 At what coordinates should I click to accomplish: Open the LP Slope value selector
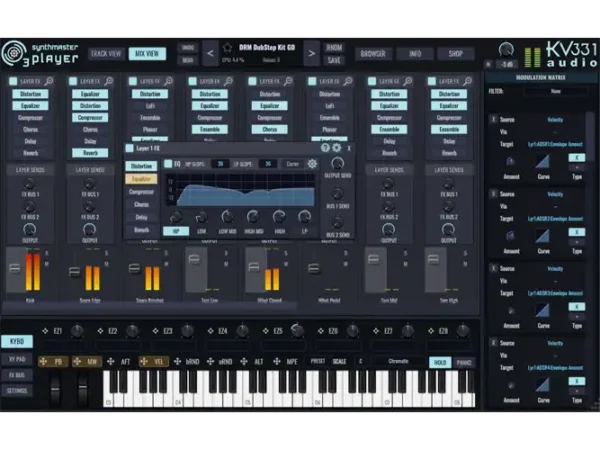[x=268, y=164]
